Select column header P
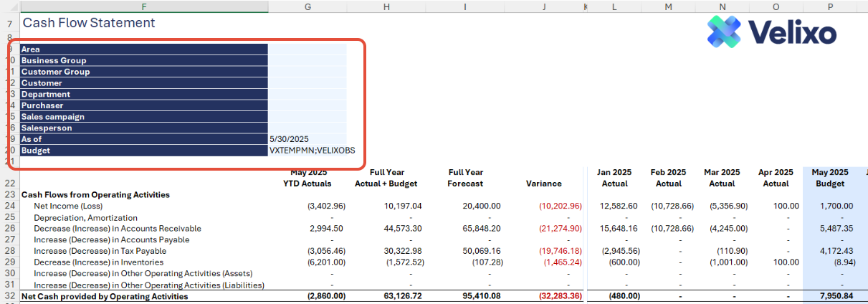The width and height of the screenshot is (868, 304). [x=829, y=6]
